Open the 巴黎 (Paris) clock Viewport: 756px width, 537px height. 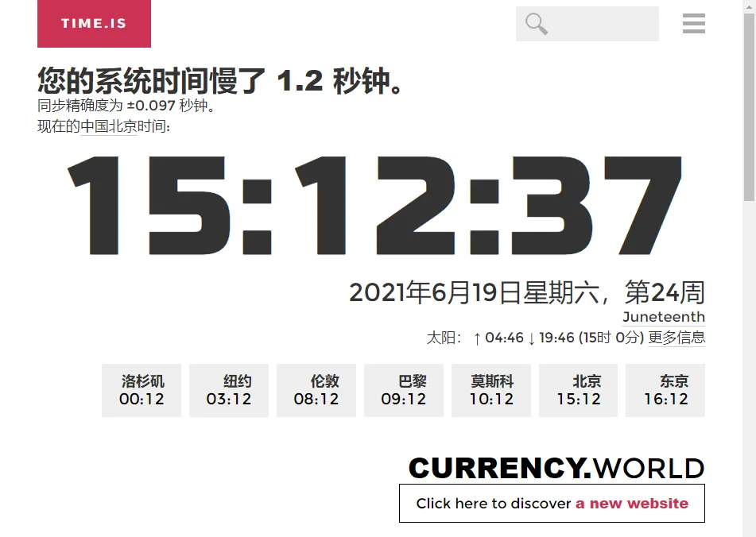click(x=403, y=390)
